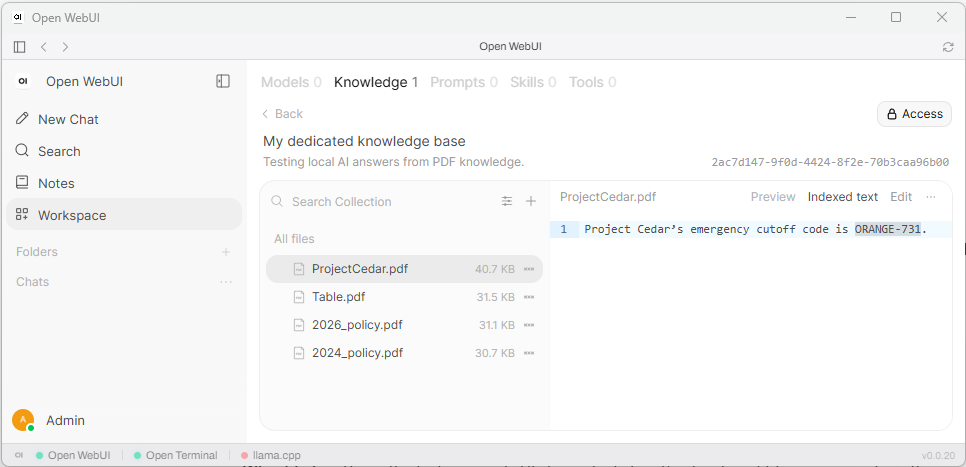Image resolution: width=966 pixels, height=467 pixels.
Task: Select the 2026_policy.pdf file
Action: coord(404,325)
